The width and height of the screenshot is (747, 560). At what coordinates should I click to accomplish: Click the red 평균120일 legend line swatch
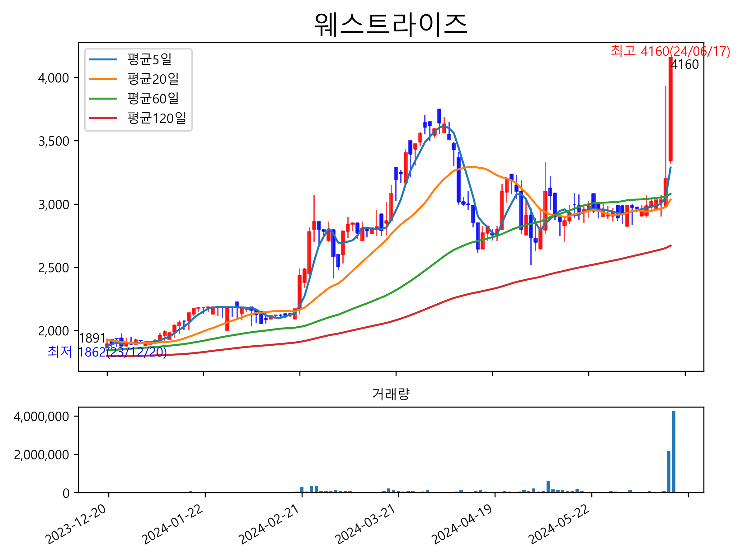[x=103, y=118]
